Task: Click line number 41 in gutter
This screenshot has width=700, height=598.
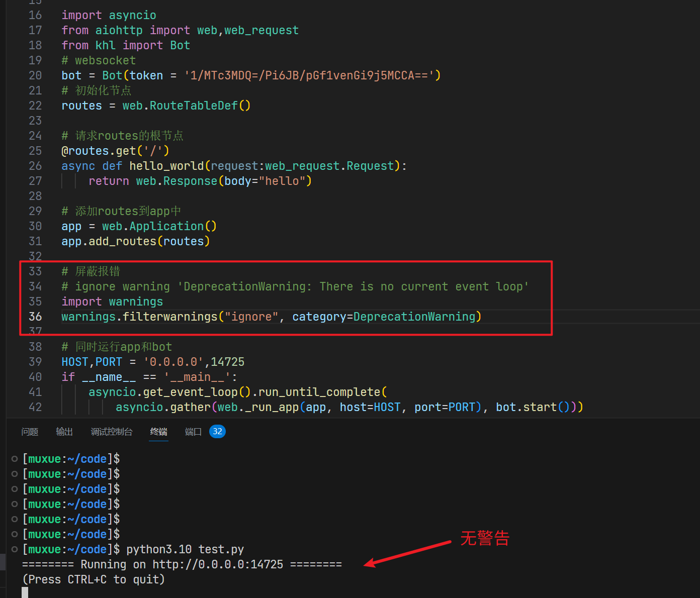Action: pos(35,392)
